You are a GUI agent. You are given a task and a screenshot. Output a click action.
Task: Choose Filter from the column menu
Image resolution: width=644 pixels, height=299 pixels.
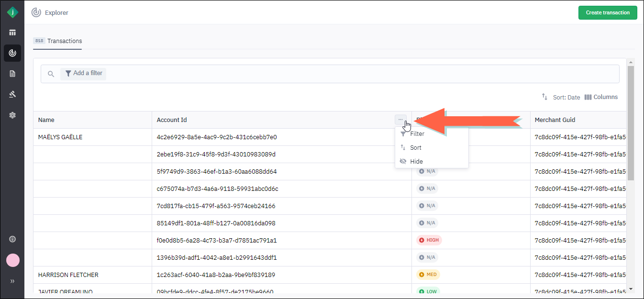click(x=417, y=134)
